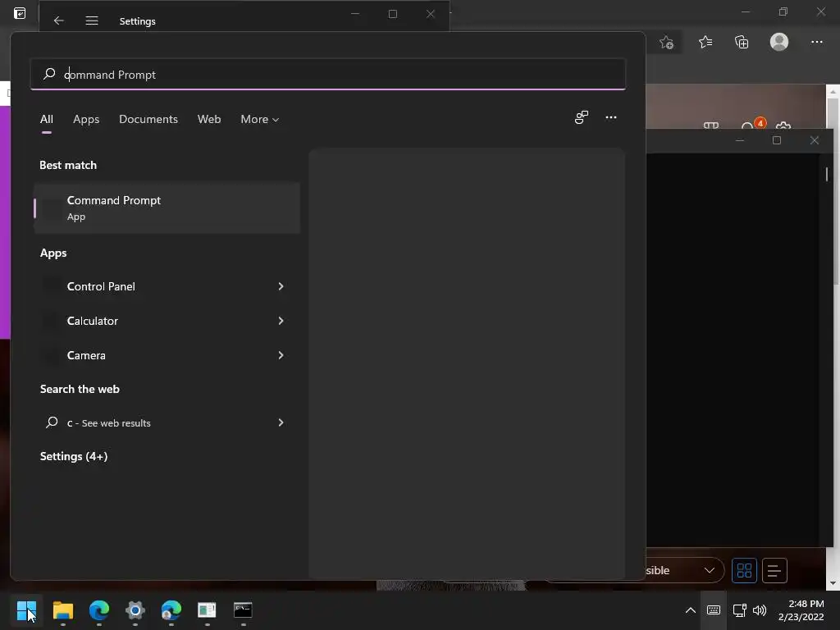
Task: Open the Edge Dev icon in taskbar
Action: click(171, 610)
